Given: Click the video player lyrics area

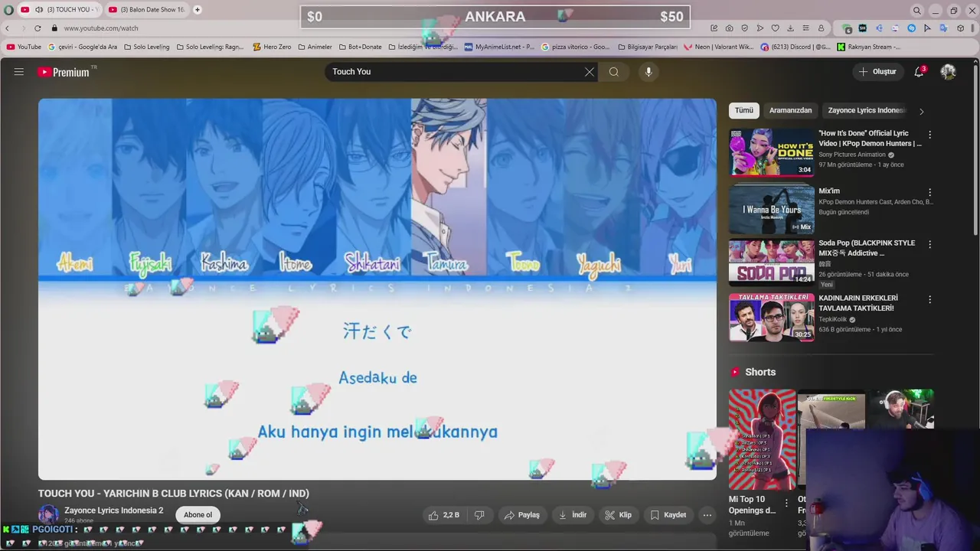Looking at the screenshot, I should 377,289.
